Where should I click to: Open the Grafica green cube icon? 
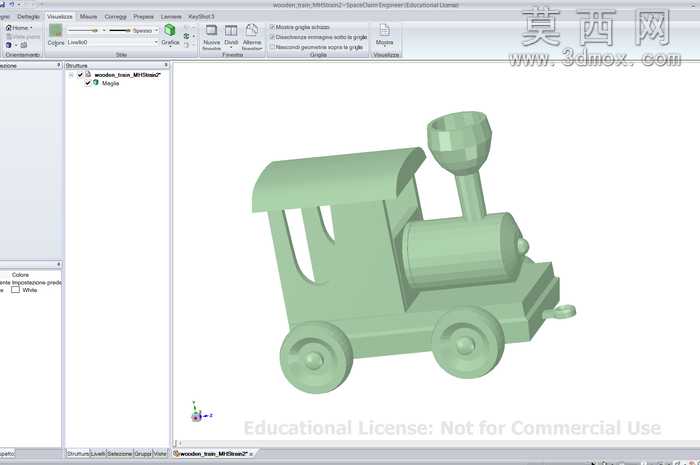(x=170, y=30)
